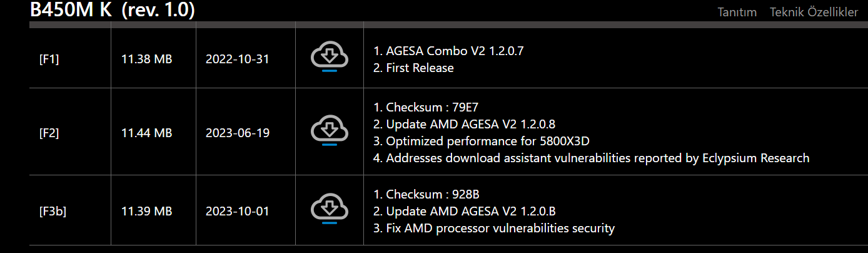Click the 11.44 MB file size
Screen dimensions: 868x253
(146, 133)
